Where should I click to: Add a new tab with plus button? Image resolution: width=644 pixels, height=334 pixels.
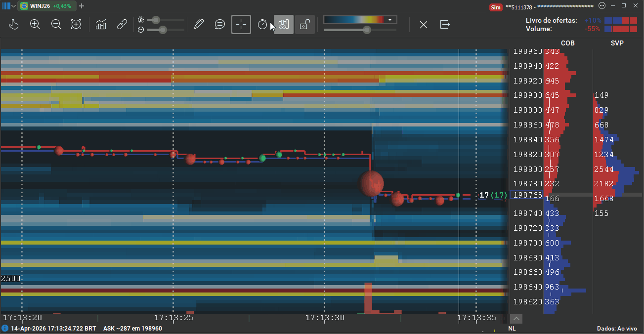pyautogui.click(x=82, y=6)
